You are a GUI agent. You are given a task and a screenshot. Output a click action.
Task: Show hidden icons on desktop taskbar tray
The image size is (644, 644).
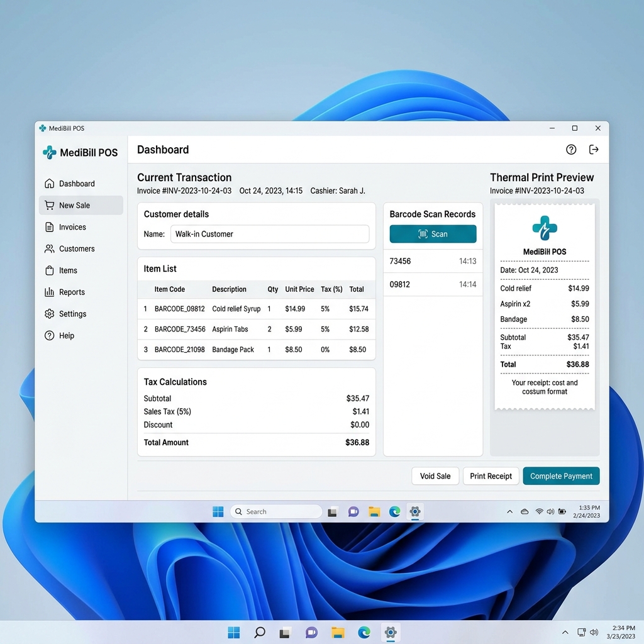(x=565, y=633)
